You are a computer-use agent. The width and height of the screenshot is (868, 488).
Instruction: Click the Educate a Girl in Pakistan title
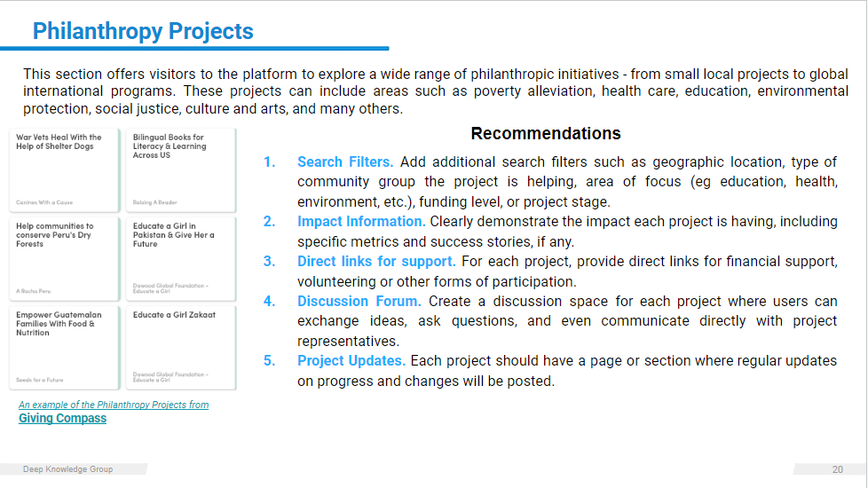(173, 235)
